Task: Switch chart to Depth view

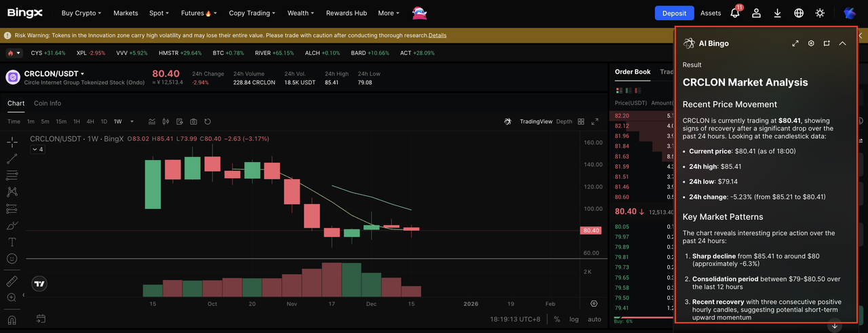Action: click(x=564, y=121)
